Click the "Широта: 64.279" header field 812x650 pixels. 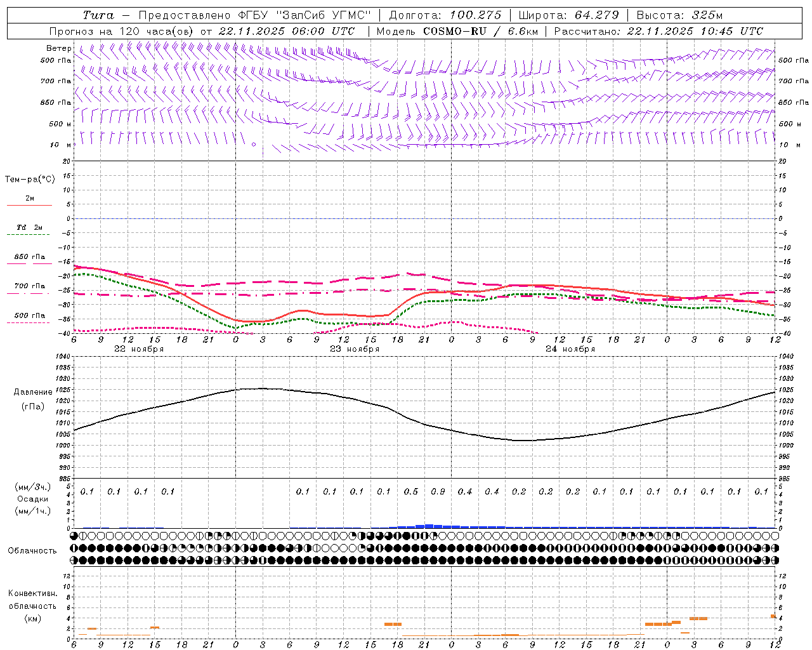click(x=568, y=15)
